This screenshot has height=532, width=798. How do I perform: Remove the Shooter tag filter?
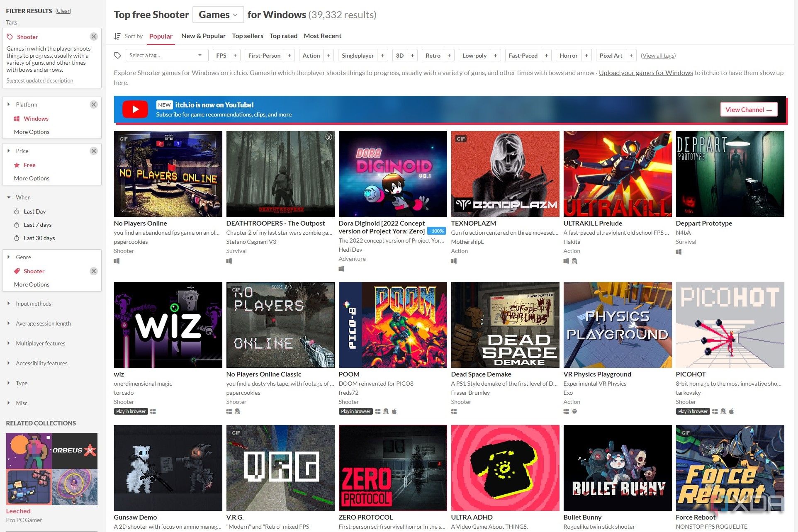[94, 36]
